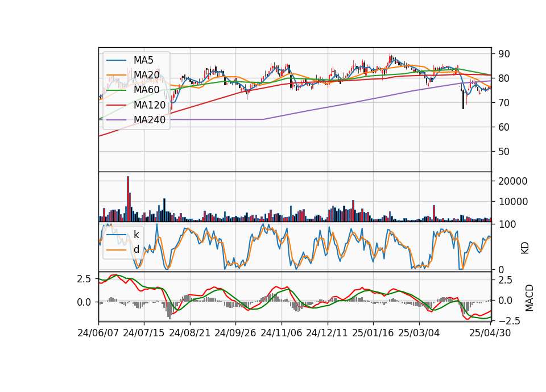Click the MA120 legend label
This screenshot has width=546, height=392.
150,105
